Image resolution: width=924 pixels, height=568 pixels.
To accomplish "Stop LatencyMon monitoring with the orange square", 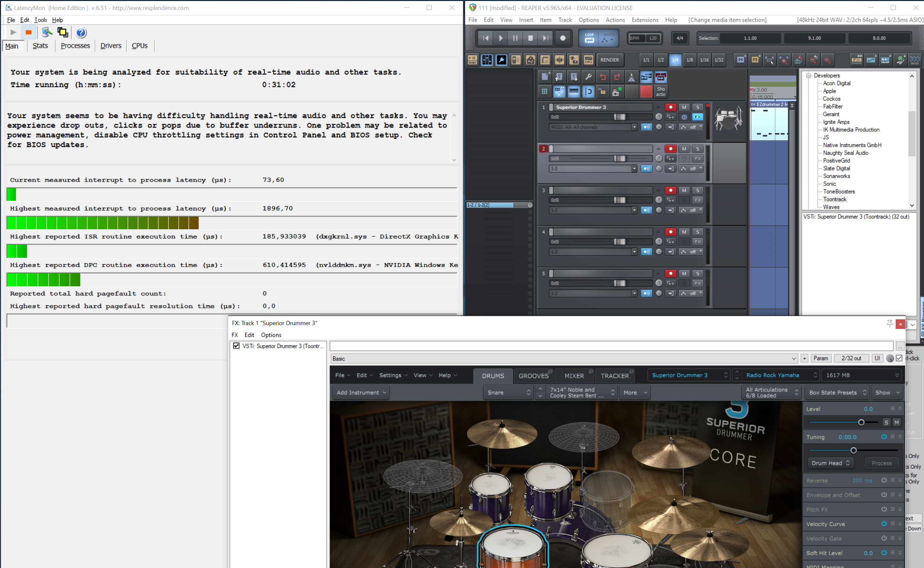I will point(28,33).
